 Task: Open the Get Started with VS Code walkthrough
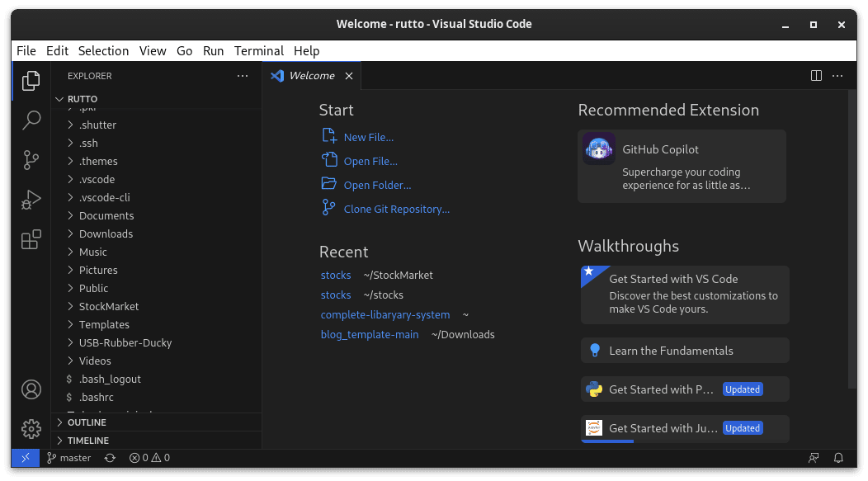(685, 295)
